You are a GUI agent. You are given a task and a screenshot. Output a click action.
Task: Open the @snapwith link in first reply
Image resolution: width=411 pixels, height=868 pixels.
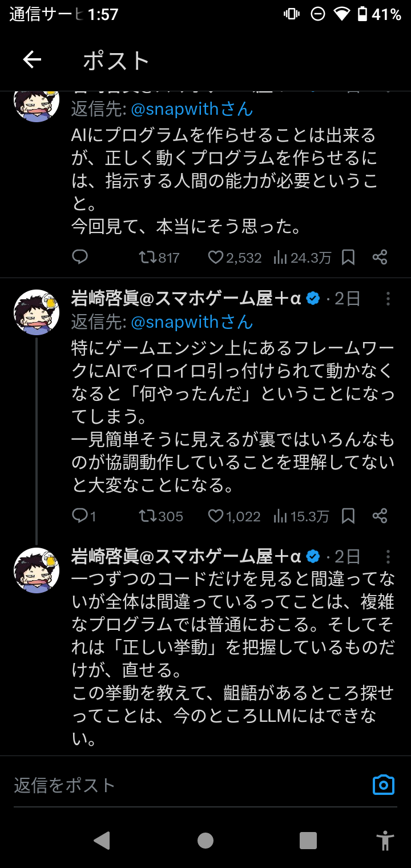(192, 109)
